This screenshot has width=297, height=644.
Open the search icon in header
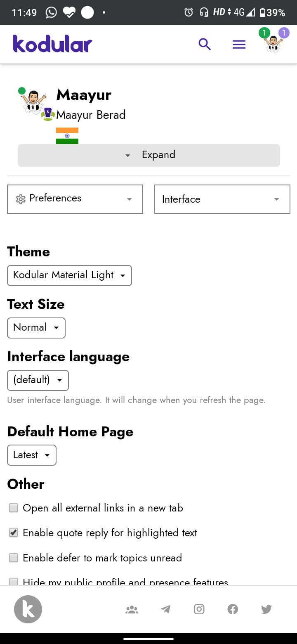[x=205, y=44]
